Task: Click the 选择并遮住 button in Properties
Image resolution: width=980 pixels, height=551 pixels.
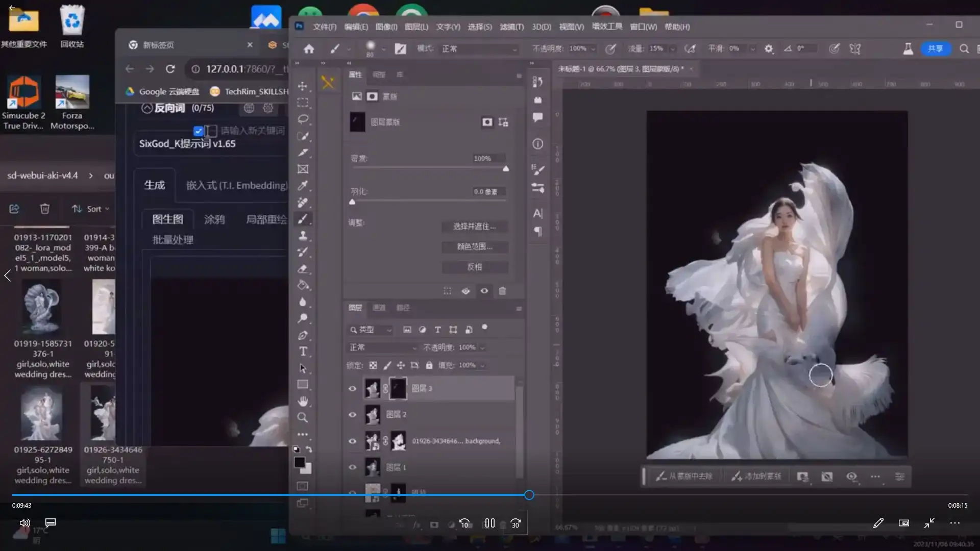Action: point(475,226)
